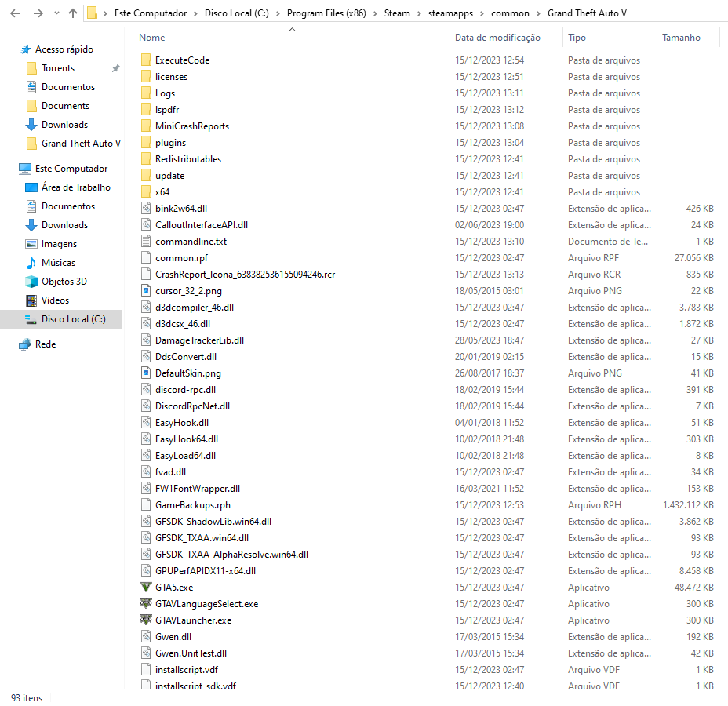Navigate to Este Computador breadcrumb
This screenshot has height=706, width=728.
click(151, 13)
